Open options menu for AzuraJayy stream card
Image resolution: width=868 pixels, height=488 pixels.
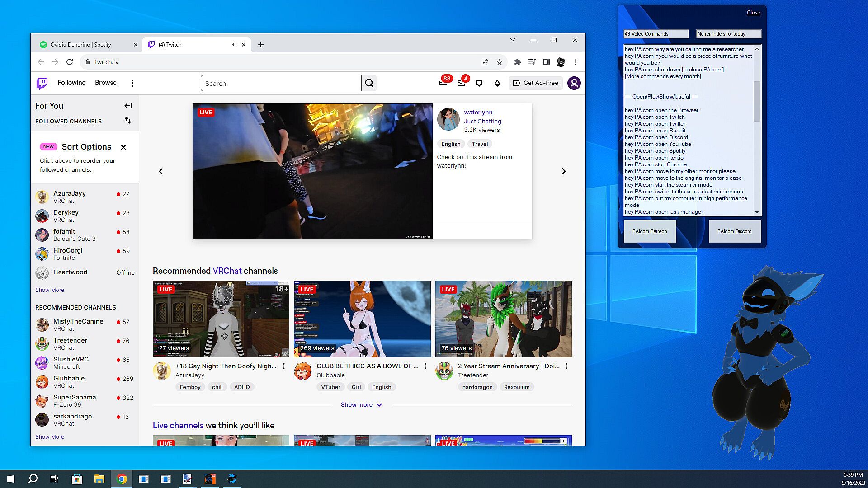click(284, 366)
